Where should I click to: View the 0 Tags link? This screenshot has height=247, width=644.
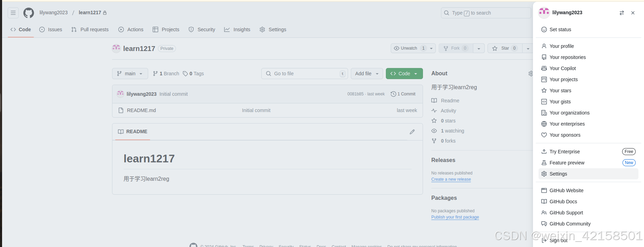pos(193,74)
